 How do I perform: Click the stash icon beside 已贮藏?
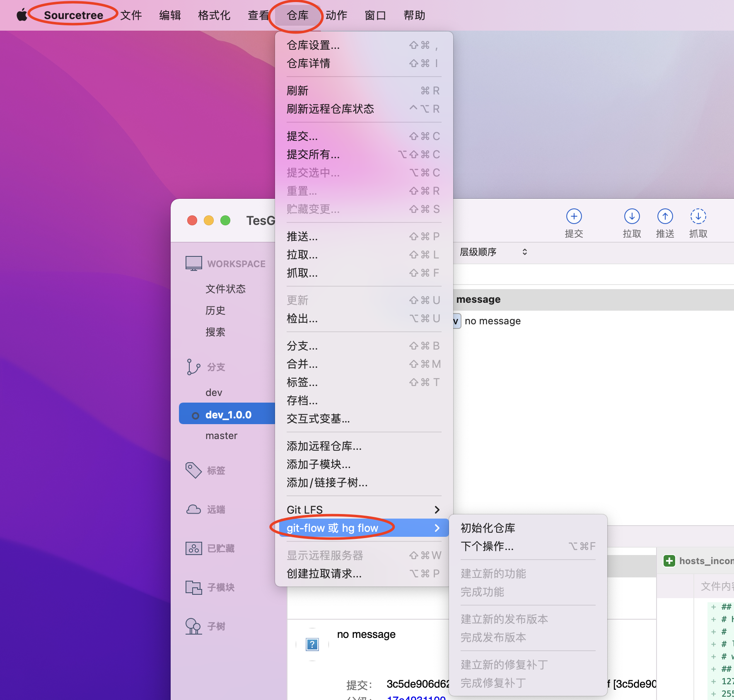click(193, 548)
